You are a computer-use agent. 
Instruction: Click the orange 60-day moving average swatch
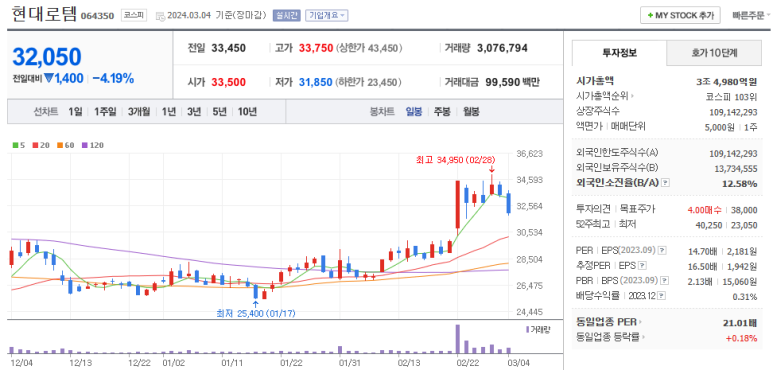[x=59, y=145]
